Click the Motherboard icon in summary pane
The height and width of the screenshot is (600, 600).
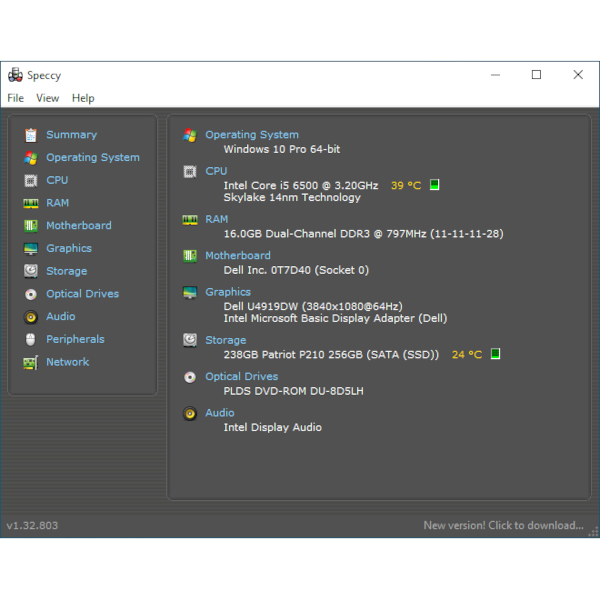pyautogui.click(x=190, y=256)
